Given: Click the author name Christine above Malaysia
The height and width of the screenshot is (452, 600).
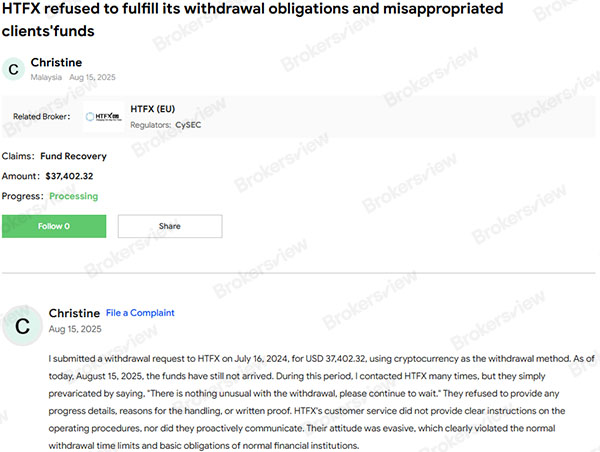Looking at the screenshot, I should [56, 63].
